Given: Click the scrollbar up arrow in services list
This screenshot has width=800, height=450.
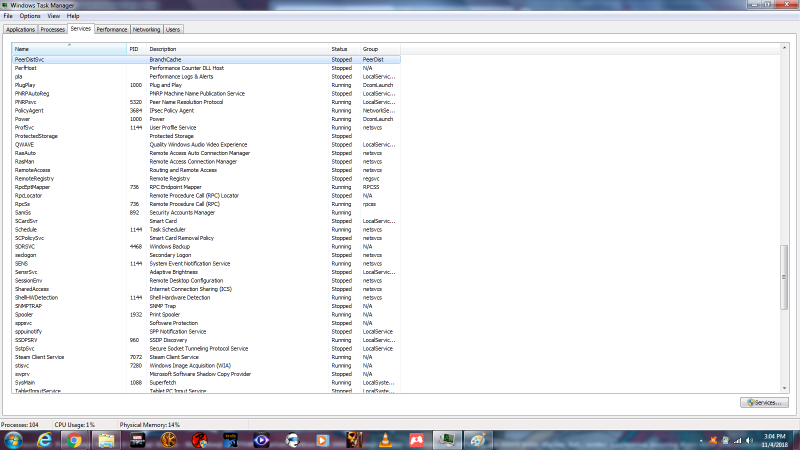Looking at the screenshot, I should click(784, 47).
